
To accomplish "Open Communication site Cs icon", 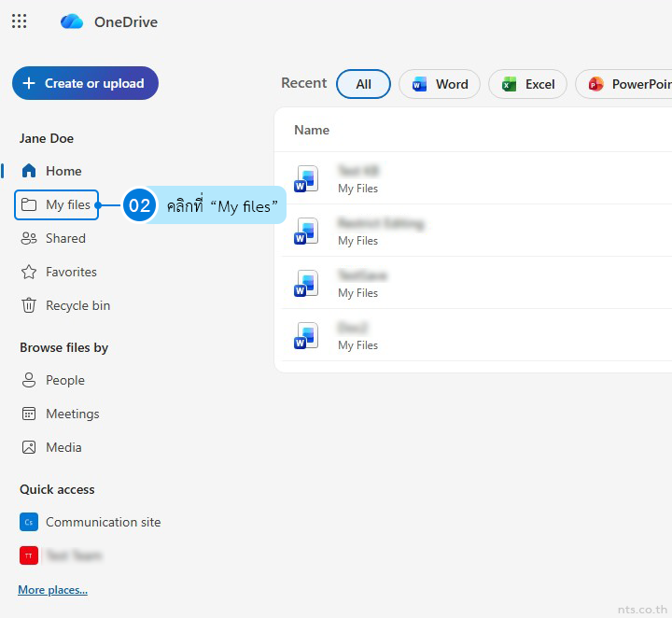I will (x=29, y=522).
